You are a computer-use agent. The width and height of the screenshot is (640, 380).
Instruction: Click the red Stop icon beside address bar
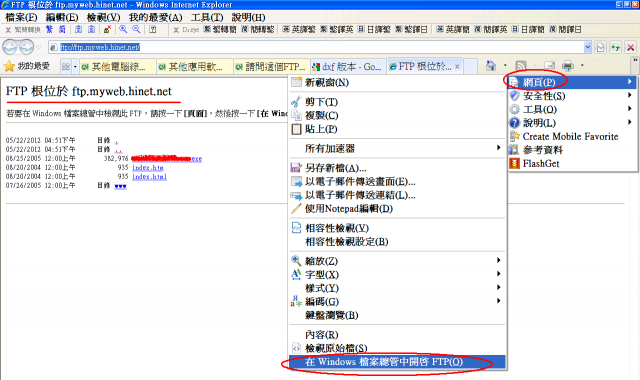tap(631, 47)
